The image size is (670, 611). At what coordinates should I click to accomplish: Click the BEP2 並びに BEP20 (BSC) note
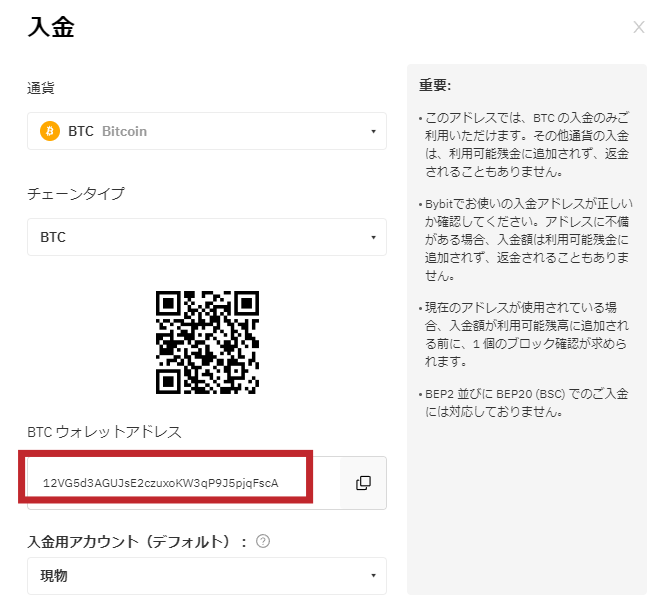[525, 402]
